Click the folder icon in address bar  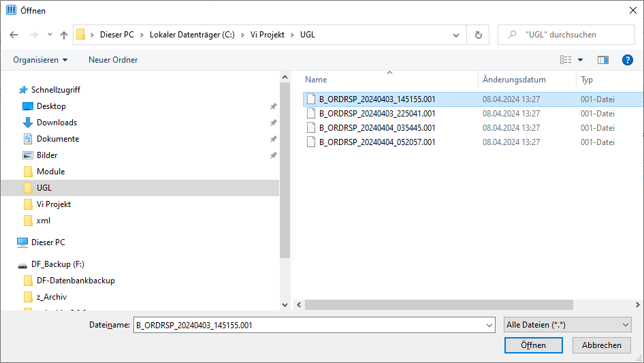pyautogui.click(x=81, y=35)
